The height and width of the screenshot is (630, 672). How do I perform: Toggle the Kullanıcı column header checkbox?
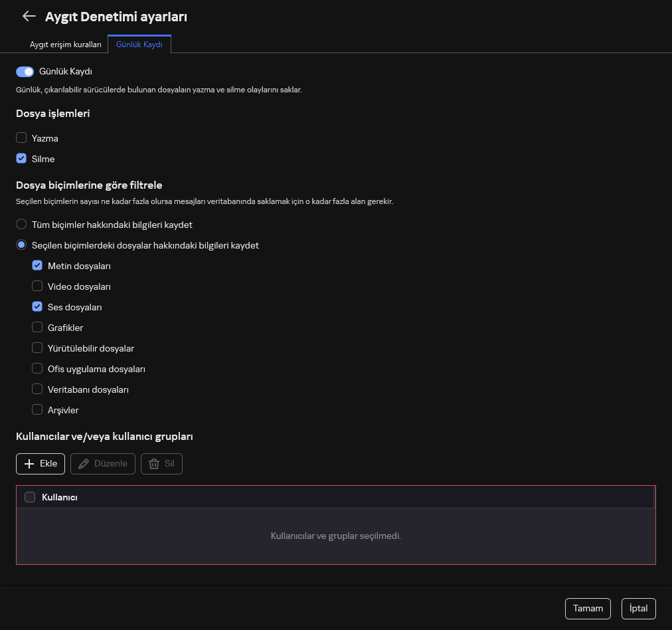(30, 497)
